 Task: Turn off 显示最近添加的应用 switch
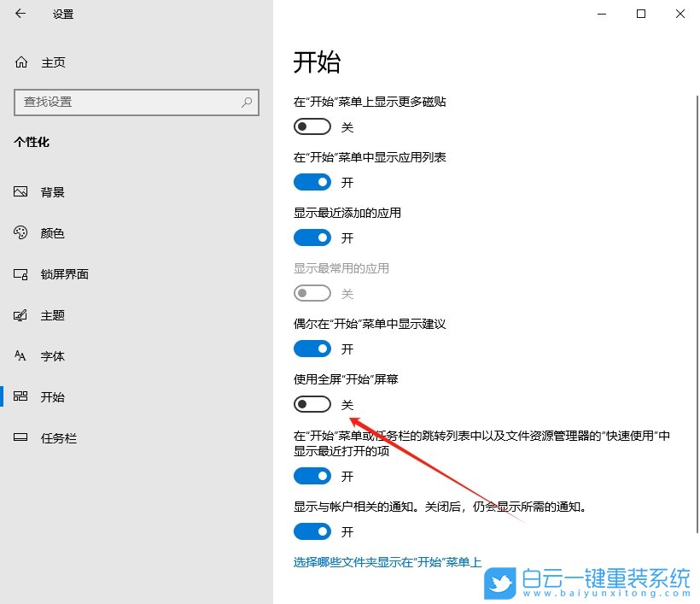[312, 237]
